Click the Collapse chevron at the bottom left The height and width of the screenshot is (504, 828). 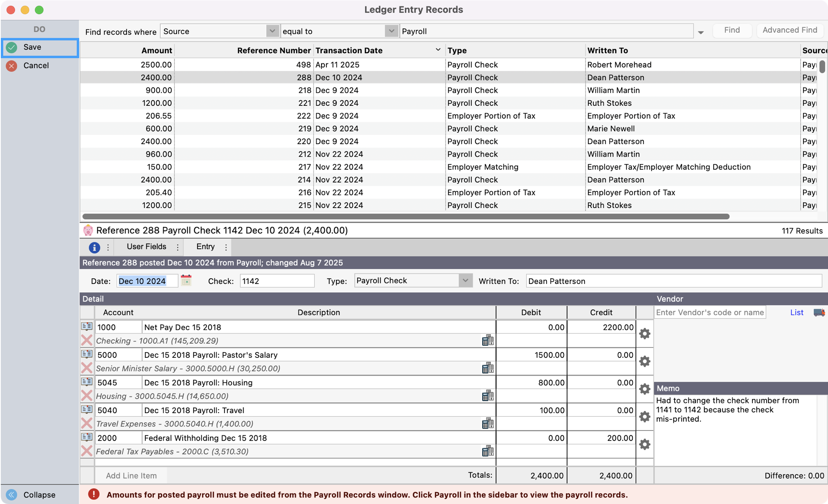pos(11,494)
